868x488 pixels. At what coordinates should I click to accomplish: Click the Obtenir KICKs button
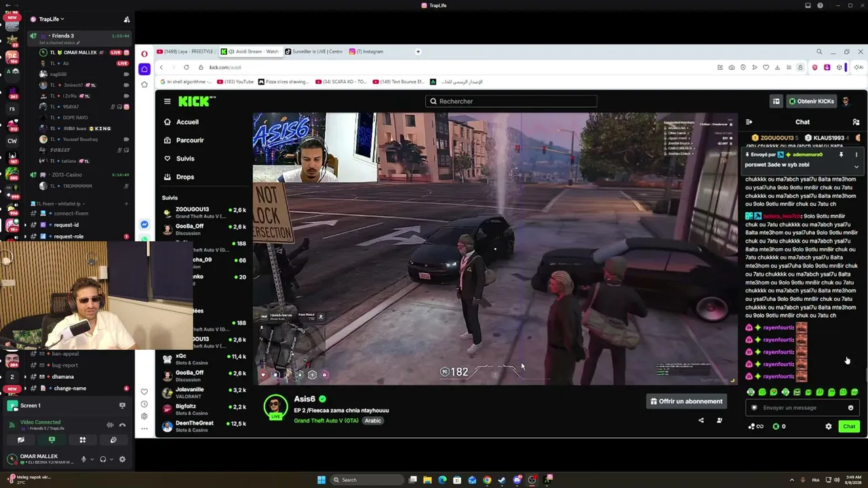tap(811, 101)
